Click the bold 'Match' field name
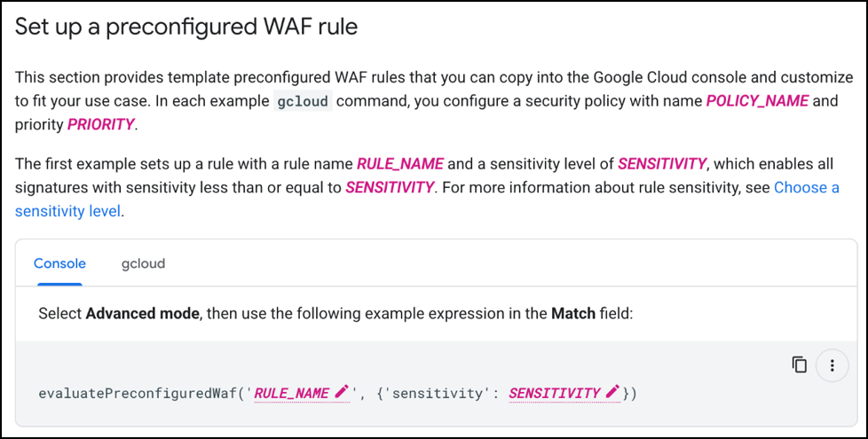868x439 pixels. (572, 315)
